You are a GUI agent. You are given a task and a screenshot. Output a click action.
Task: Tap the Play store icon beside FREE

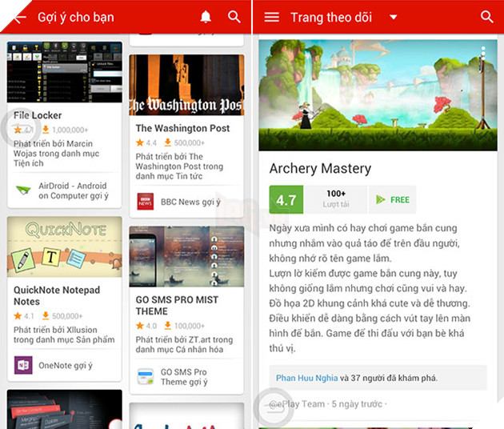[x=381, y=200]
